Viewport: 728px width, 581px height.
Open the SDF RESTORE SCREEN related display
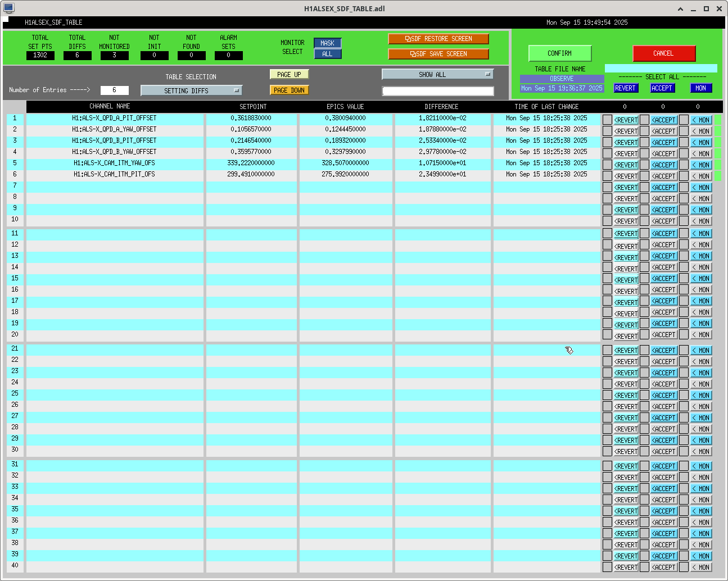[x=438, y=39]
